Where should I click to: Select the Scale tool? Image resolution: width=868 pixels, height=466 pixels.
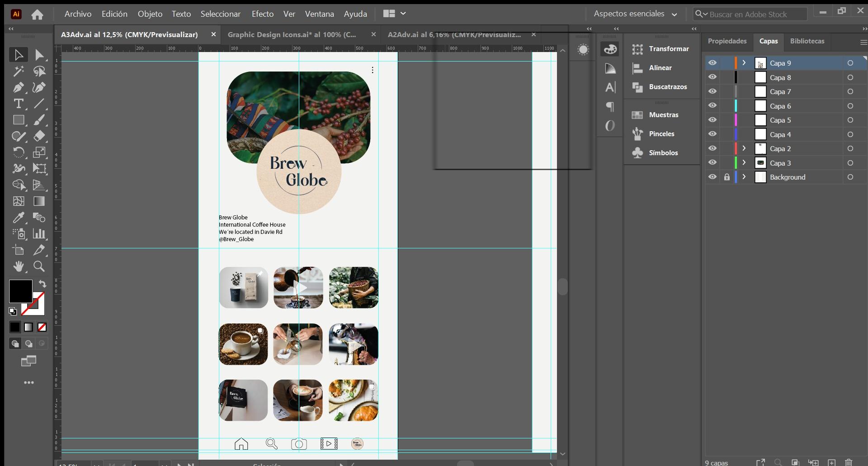point(39,152)
